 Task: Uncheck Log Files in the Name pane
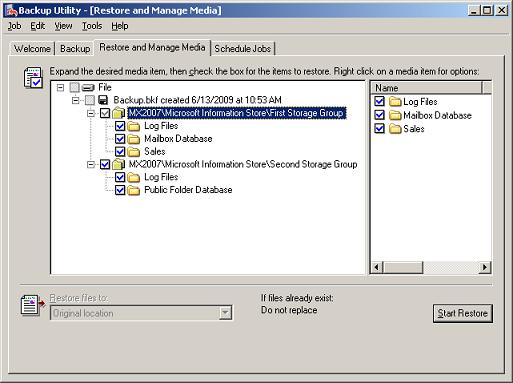click(x=379, y=101)
